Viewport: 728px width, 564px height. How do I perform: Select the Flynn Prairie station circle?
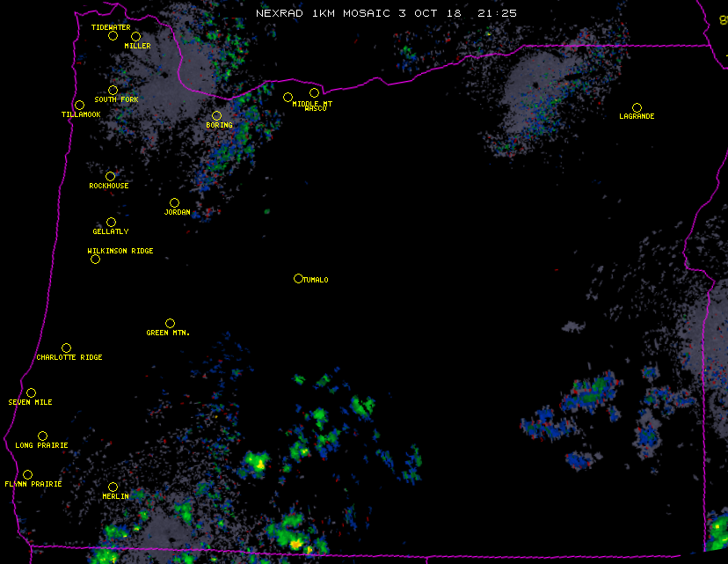[27, 474]
